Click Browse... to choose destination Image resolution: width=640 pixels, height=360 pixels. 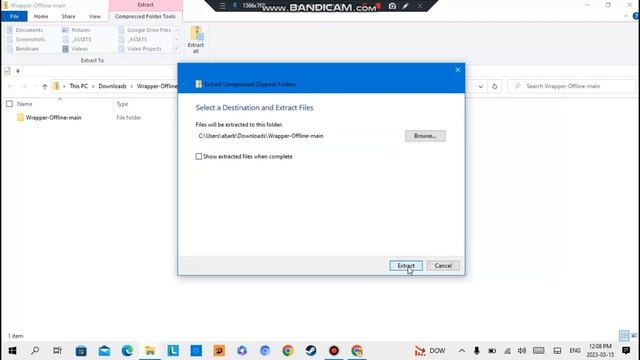click(x=425, y=136)
